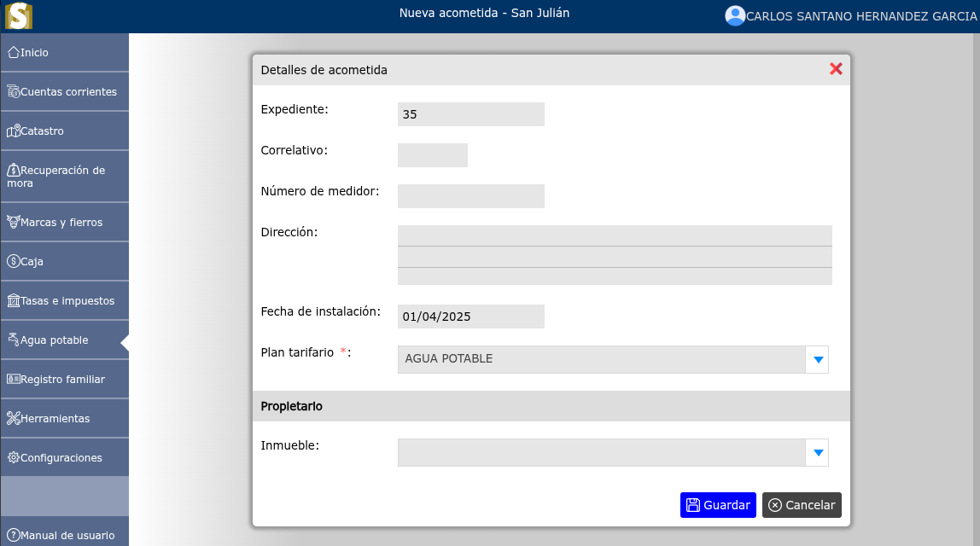Select the Marcas y fierros cow icon

(x=14, y=221)
